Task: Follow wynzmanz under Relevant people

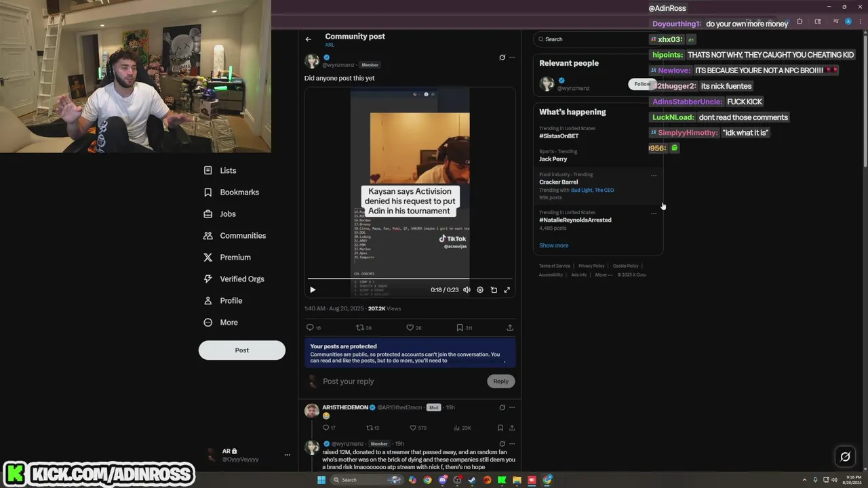Action: (642, 84)
